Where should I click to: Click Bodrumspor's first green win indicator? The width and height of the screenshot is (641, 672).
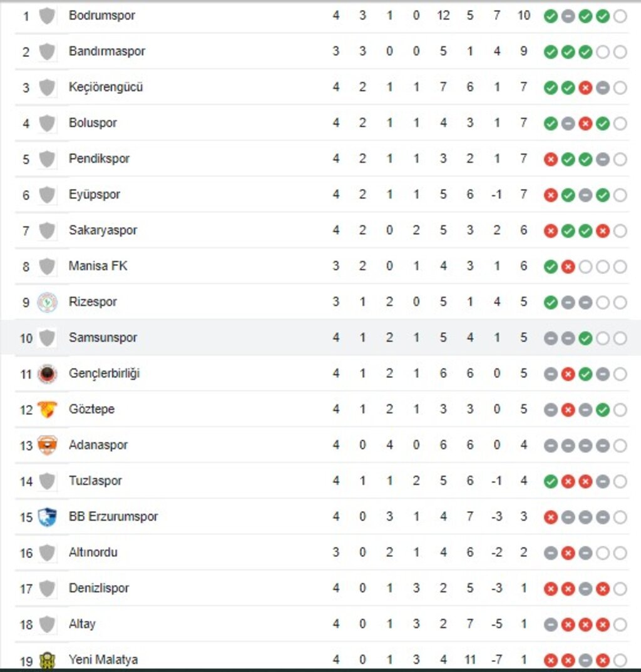point(550,16)
